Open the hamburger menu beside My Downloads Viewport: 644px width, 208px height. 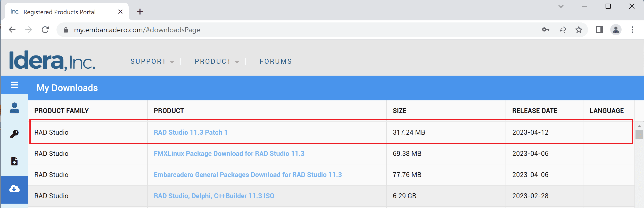14,85
